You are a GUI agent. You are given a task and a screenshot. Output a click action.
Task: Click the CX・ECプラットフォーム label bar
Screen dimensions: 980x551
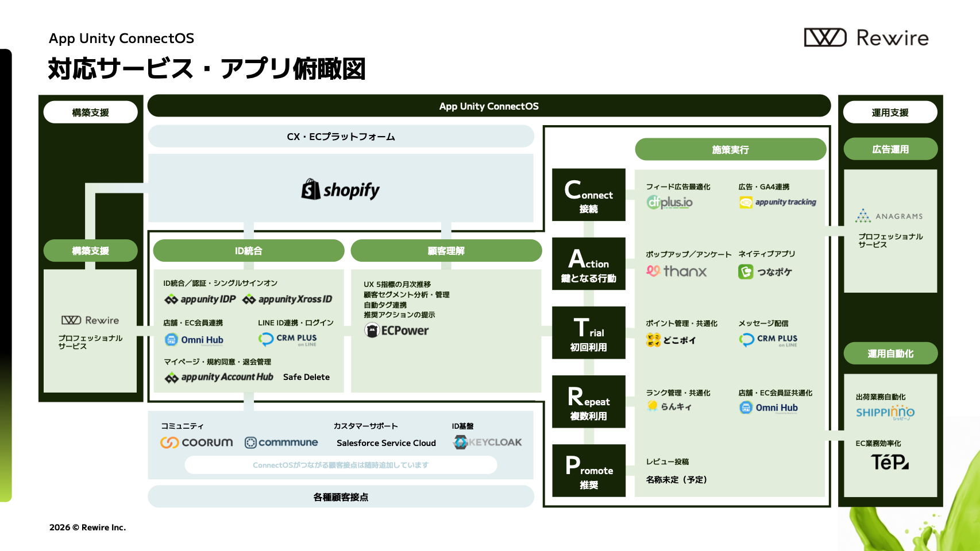[341, 137]
